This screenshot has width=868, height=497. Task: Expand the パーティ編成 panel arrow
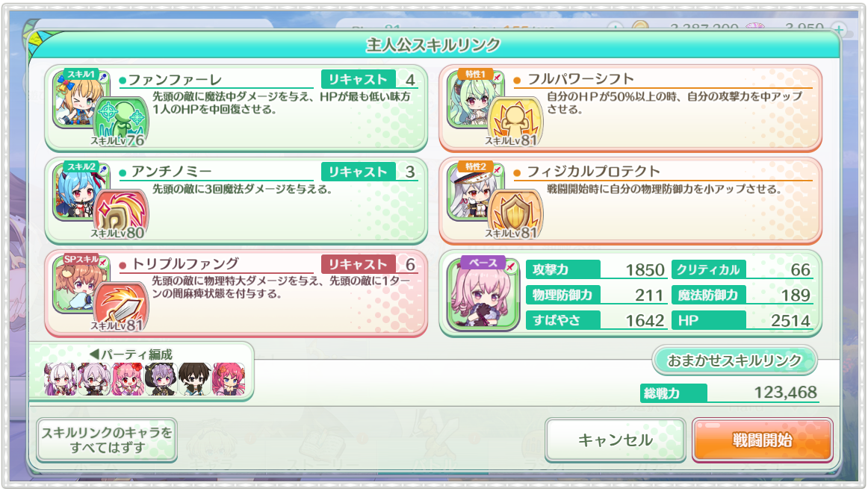[x=94, y=354]
